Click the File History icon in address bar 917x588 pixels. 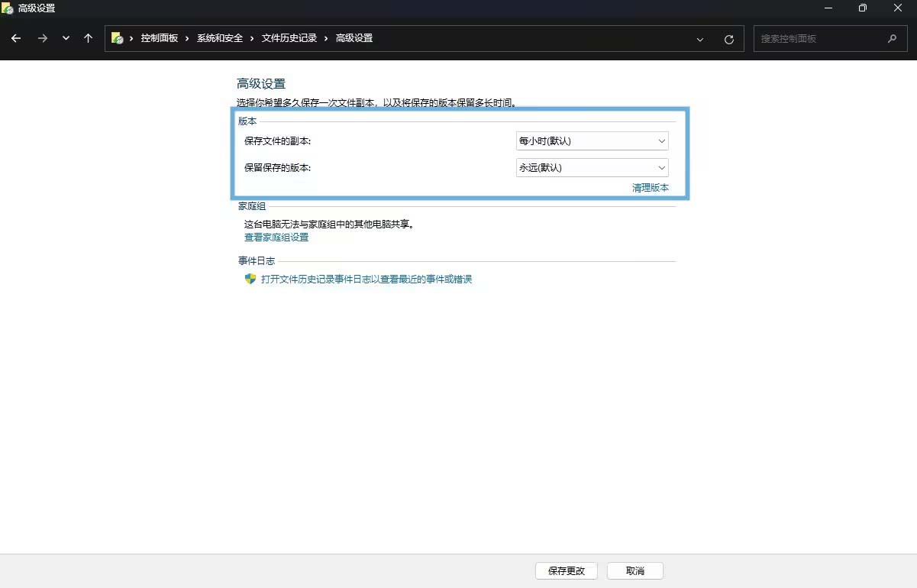[118, 38]
